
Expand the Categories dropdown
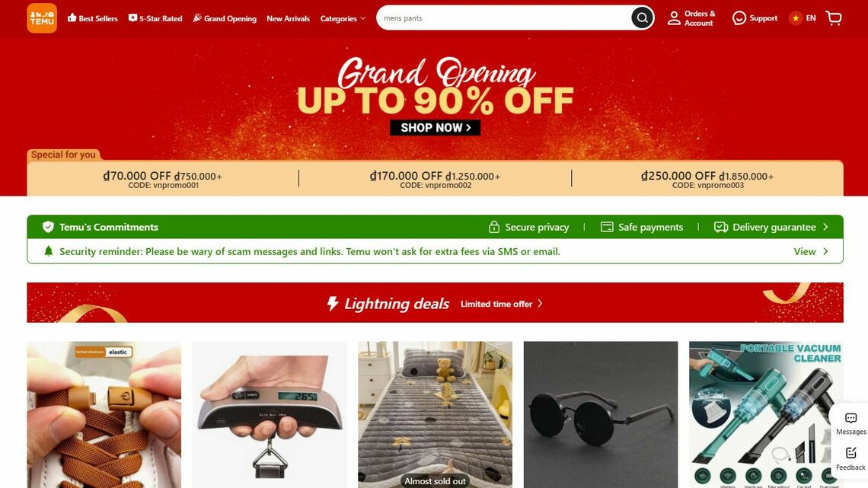[x=343, y=19]
